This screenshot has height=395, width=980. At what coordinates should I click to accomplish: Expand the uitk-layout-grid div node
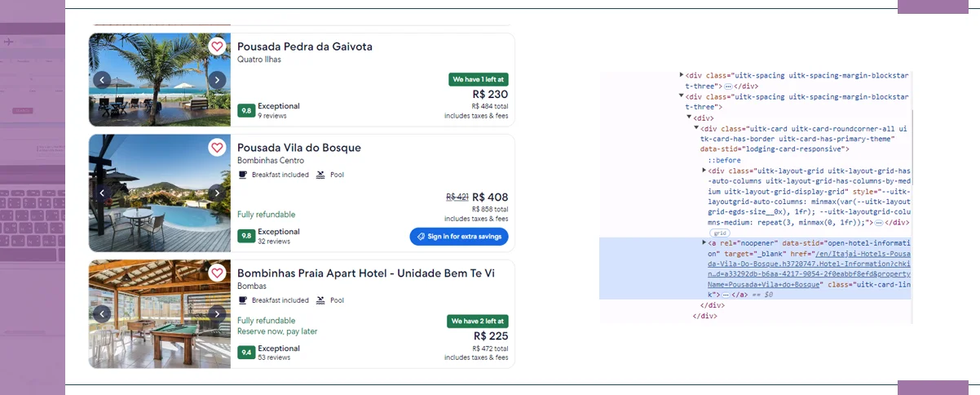(704, 171)
